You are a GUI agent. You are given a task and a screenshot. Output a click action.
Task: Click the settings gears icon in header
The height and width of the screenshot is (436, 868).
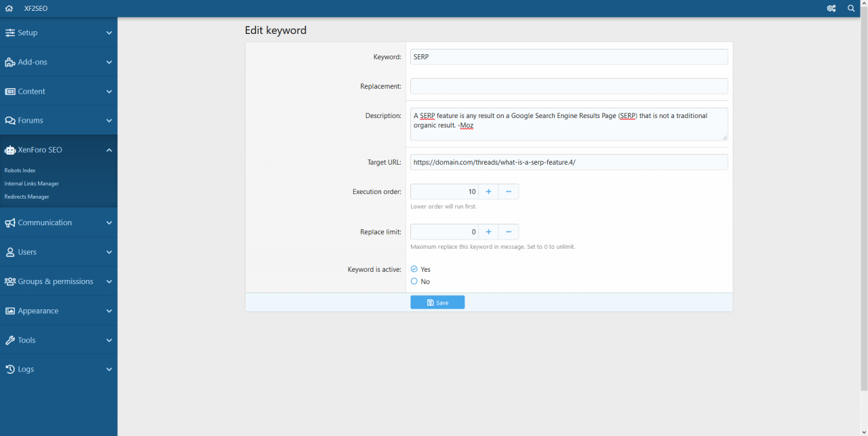[x=831, y=8]
